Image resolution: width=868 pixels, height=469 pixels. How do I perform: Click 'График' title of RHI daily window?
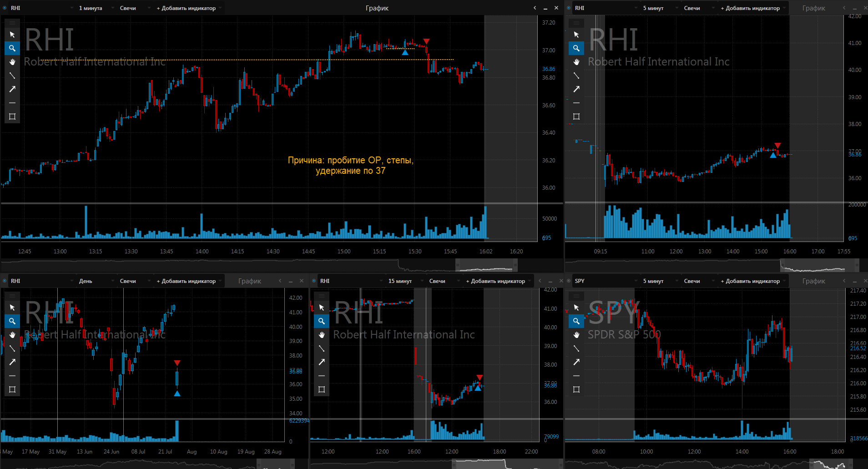(x=250, y=281)
